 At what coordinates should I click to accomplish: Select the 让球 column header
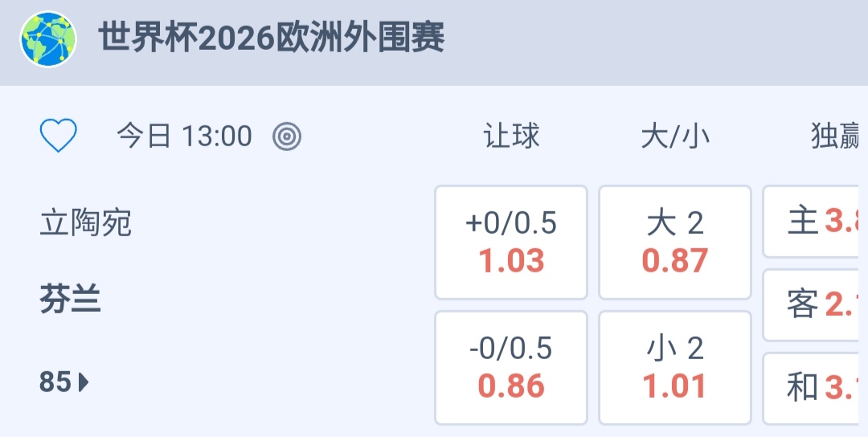[511, 137]
